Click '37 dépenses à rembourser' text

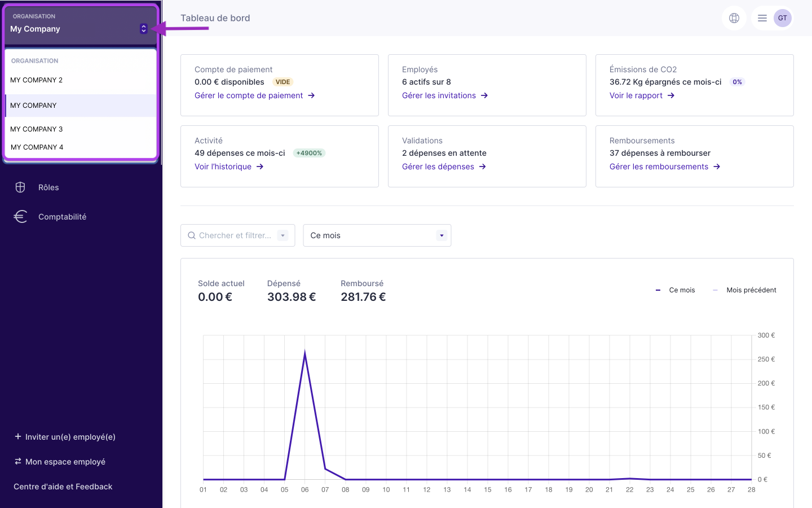[x=660, y=153]
